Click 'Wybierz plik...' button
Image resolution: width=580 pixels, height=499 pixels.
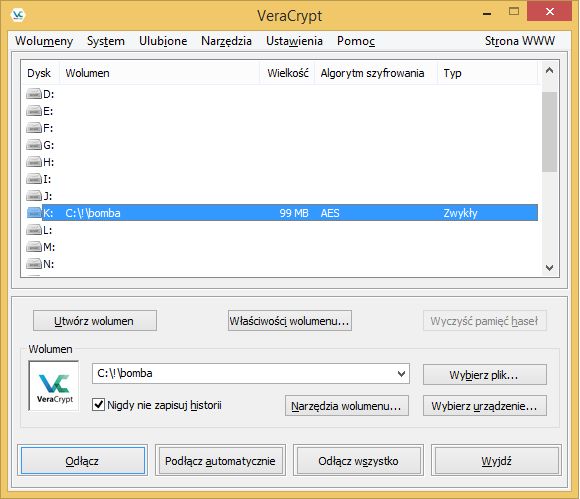click(x=485, y=375)
